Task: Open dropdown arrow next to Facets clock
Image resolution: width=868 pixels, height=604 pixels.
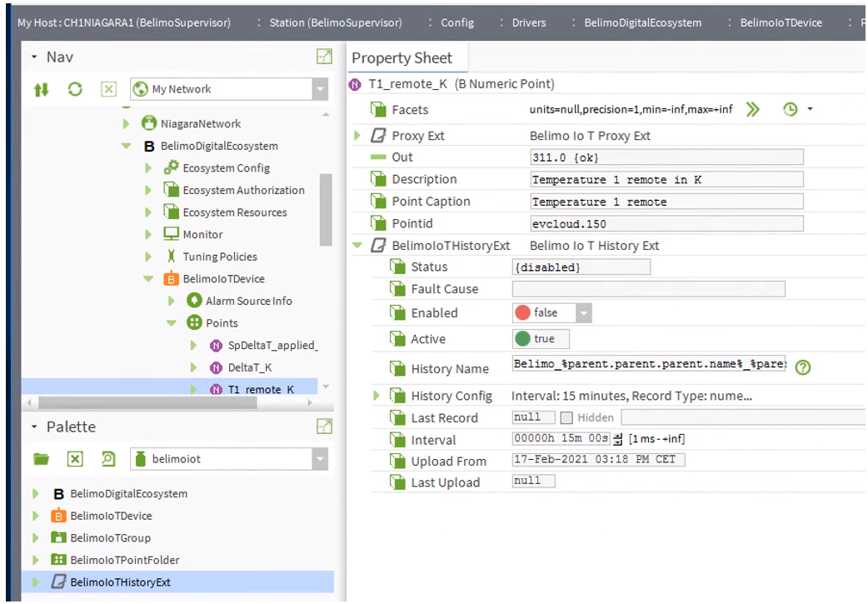Action: pos(810,109)
